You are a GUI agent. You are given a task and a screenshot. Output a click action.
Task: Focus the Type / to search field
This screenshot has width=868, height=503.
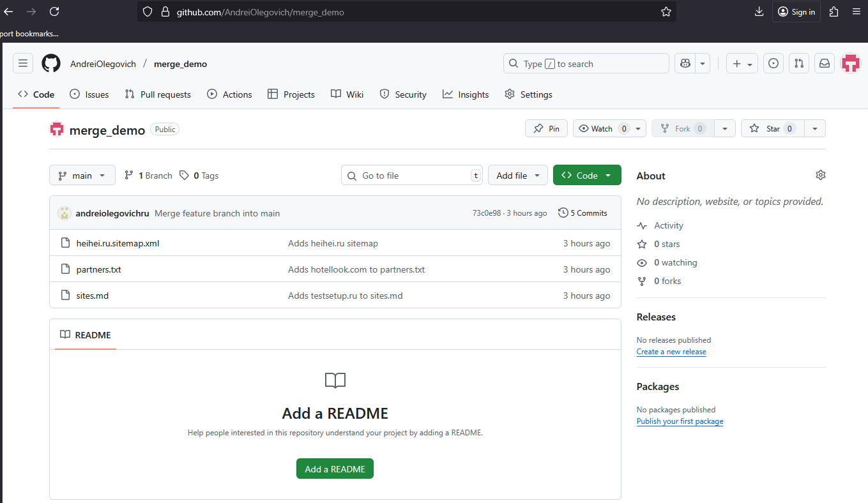click(x=586, y=63)
